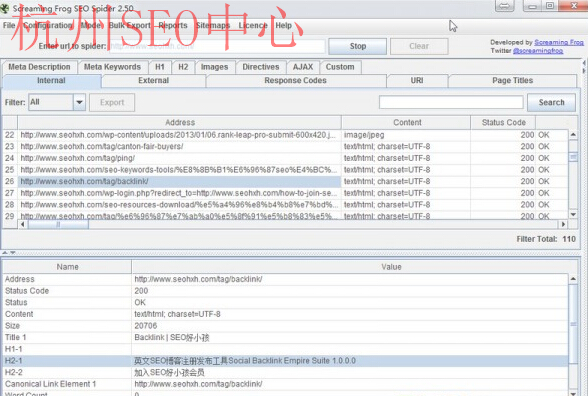
Task: Click the url to spider field
Action: pos(217,46)
